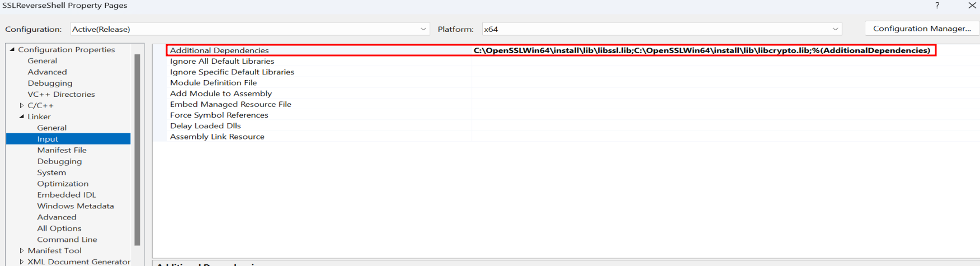
Task: Click the Additional Dependencies value with libssl.lib path
Action: 702,50
